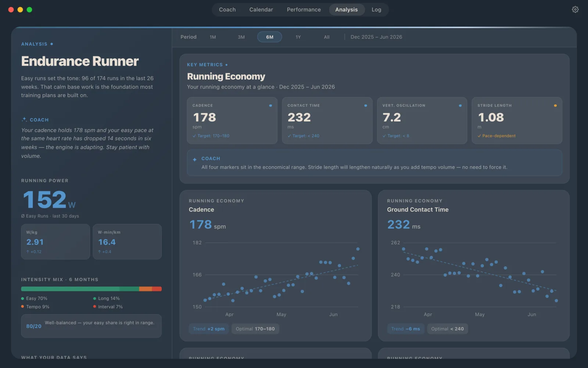This screenshot has width=588, height=368.
Task: Select the 6M period option
Action: click(x=269, y=37)
